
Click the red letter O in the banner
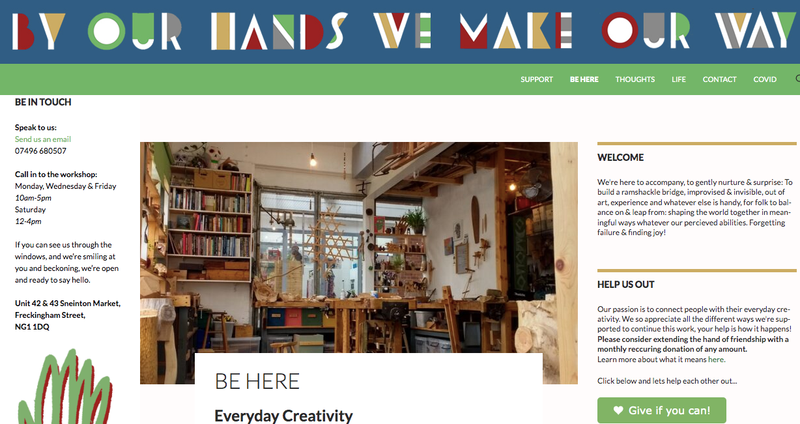tap(620, 30)
